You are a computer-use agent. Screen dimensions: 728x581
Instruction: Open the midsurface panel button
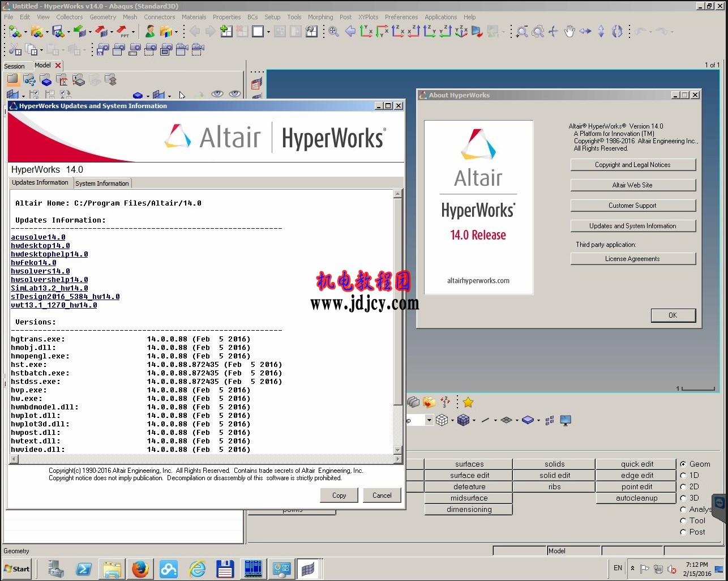(x=469, y=498)
